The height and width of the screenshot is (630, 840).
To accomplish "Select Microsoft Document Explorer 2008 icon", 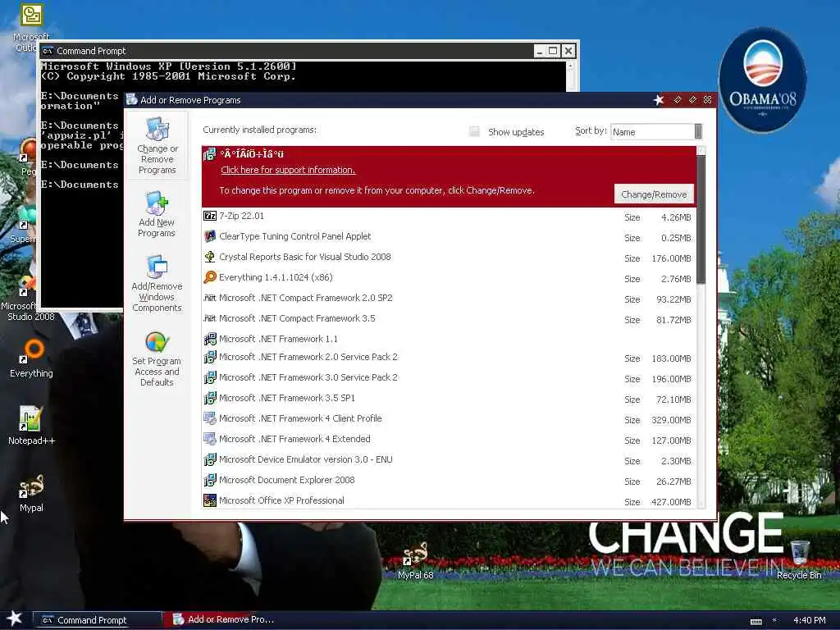I will pos(210,480).
